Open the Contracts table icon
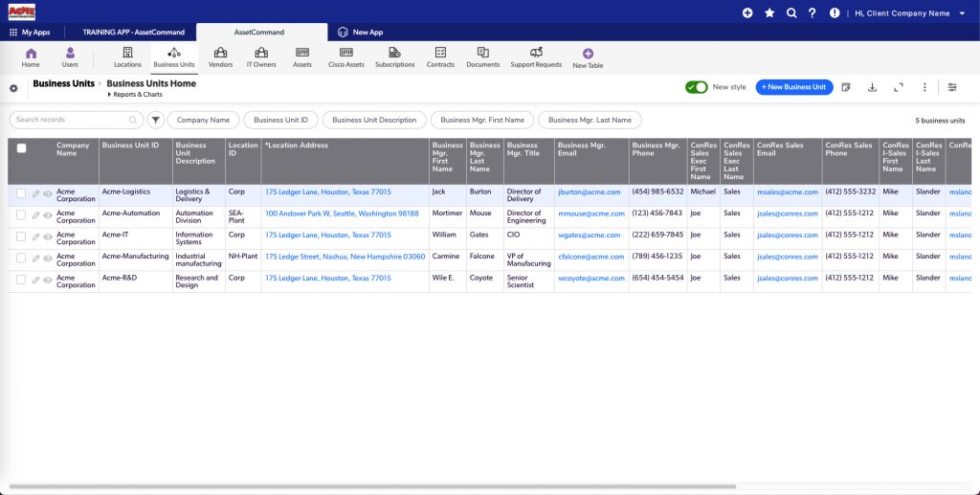 pyautogui.click(x=440, y=53)
